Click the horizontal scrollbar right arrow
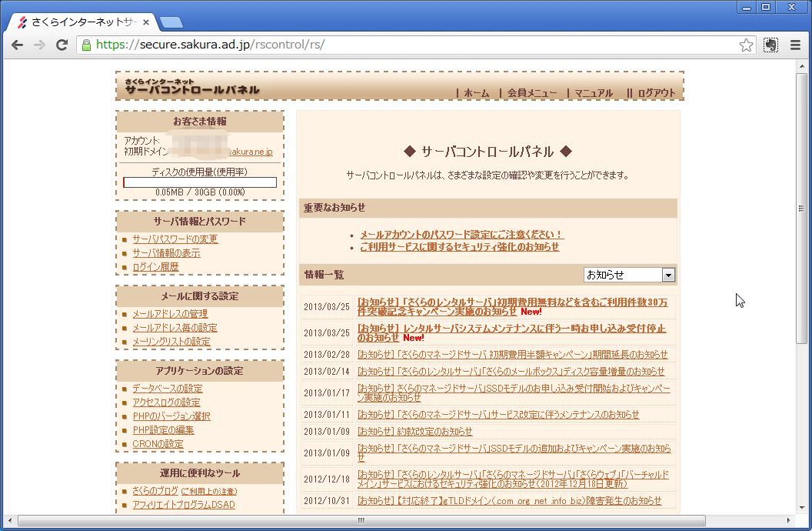 pos(788,520)
